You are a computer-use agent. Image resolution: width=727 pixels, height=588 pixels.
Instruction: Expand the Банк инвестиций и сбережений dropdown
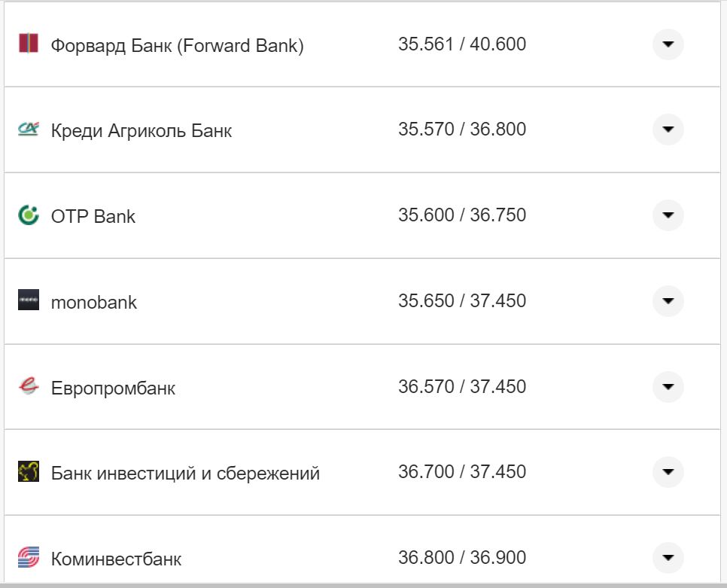pos(668,472)
